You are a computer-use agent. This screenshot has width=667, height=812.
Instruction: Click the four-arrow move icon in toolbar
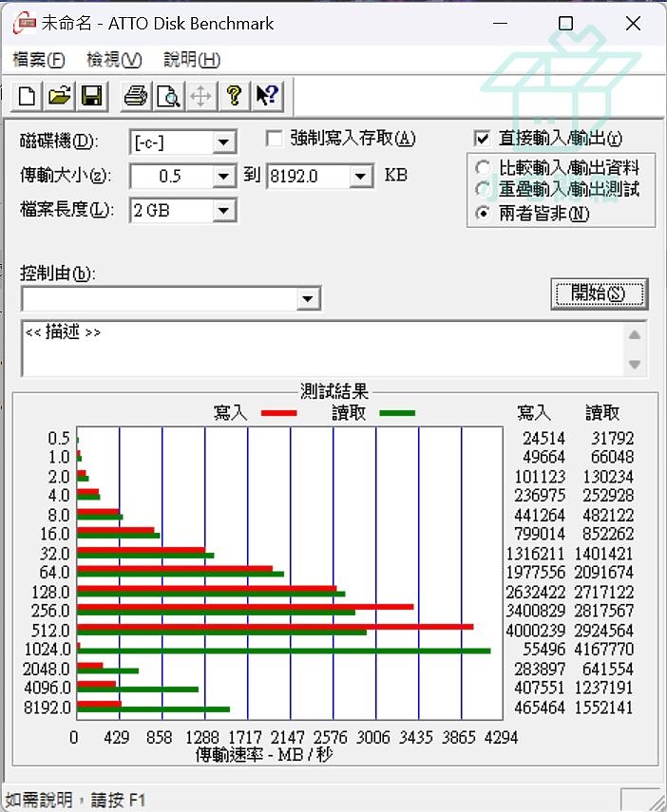[x=200, y=96]
